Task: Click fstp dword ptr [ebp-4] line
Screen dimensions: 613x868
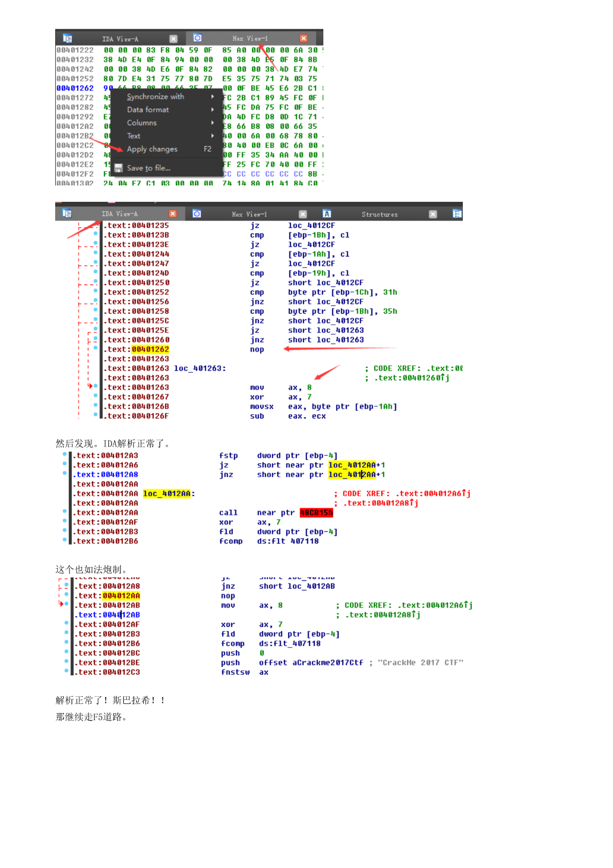Action: [x=278, y=456]
